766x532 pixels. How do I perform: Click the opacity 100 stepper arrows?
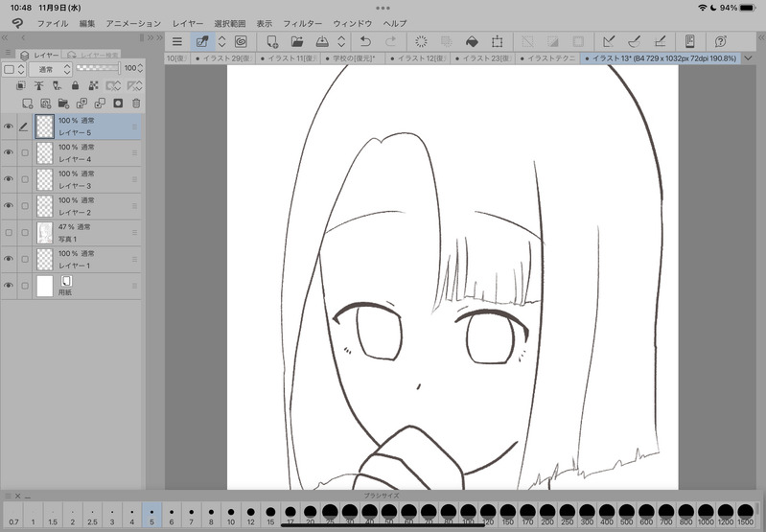click(x=141, y=68)
